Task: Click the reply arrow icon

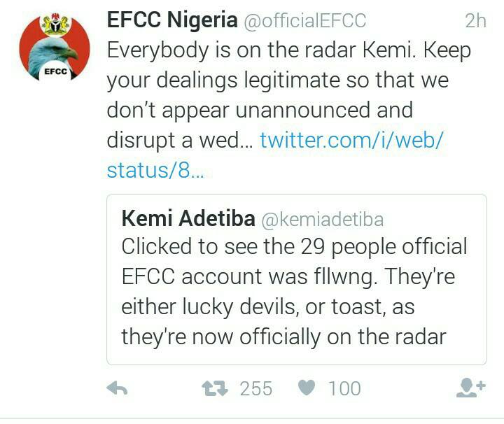Action: pos(116,388)
